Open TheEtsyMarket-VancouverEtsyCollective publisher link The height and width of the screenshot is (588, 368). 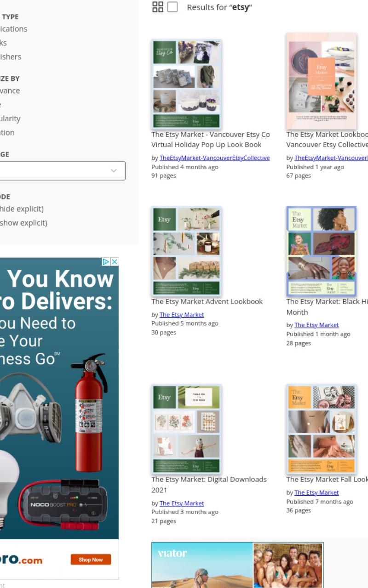(215, 158)
